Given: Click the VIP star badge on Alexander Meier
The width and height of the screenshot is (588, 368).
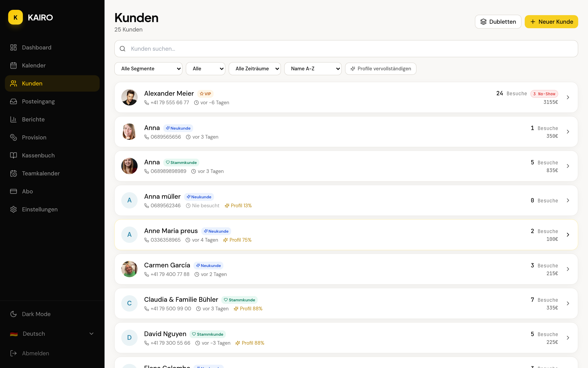Looking at the screenshot, I should tap(205, 94).
